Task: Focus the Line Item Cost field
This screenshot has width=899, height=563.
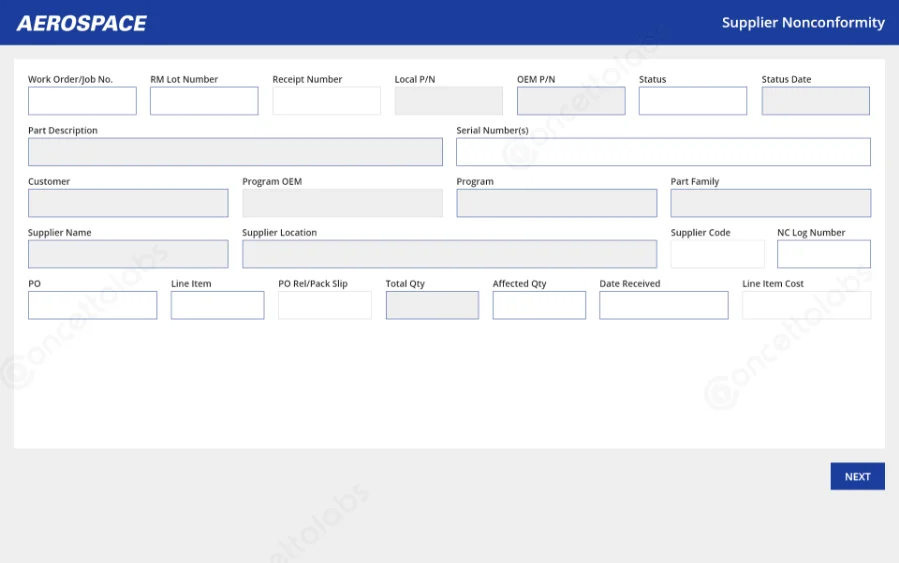Action: pyautogui.click(x=806, y=305)
